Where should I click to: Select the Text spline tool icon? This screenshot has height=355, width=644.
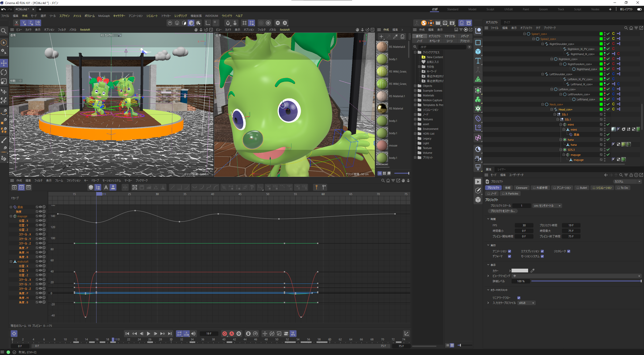pos(478,61)
